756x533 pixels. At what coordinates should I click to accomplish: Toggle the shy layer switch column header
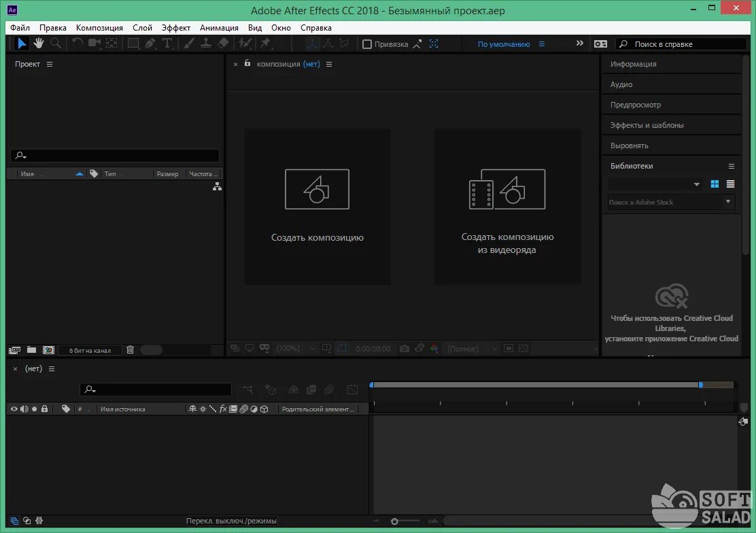pos(192,409)
